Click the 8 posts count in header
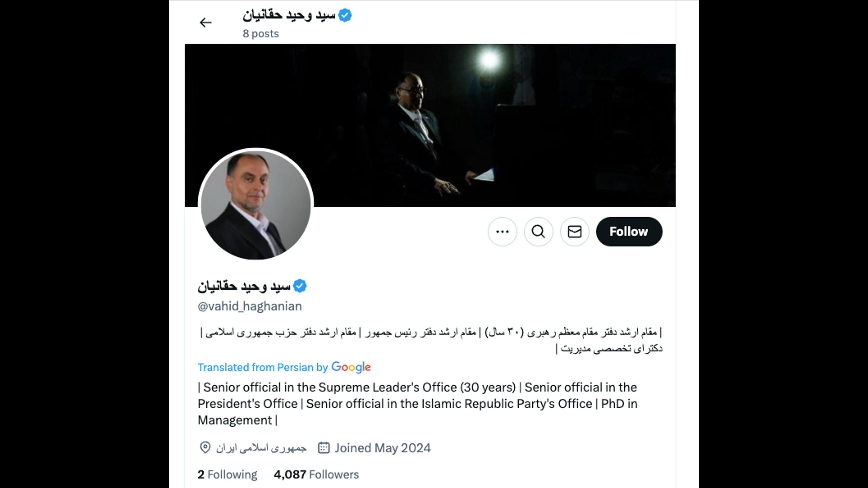Image resolution: width=868 pixels, height=488 pixels. click(x=260, y=34)
